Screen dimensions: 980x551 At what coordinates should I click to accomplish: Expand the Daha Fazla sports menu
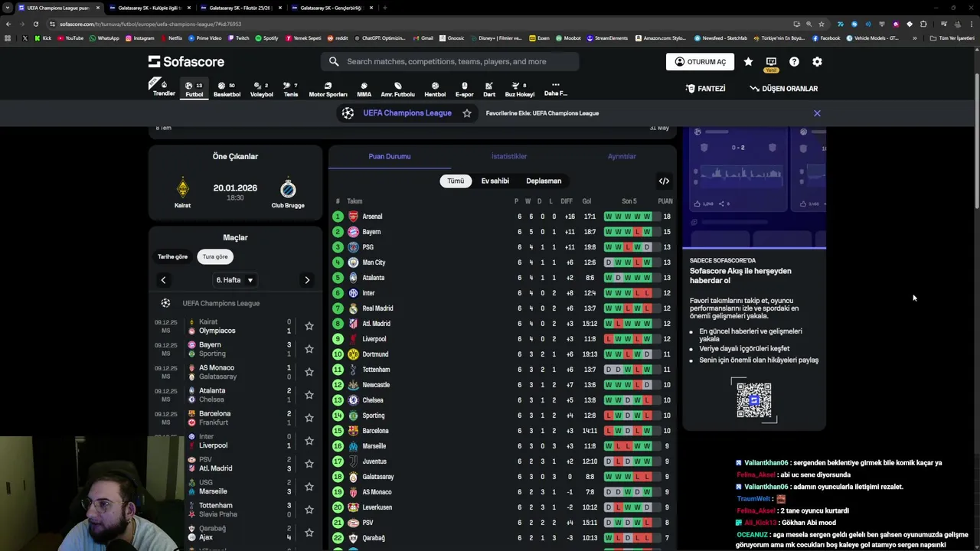555,89
